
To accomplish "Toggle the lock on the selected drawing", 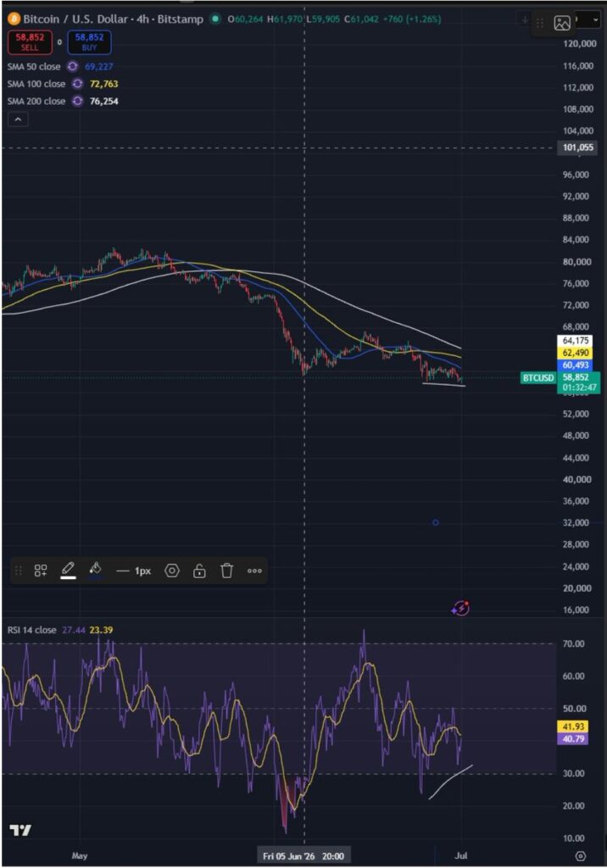I will tap(199, 570).
